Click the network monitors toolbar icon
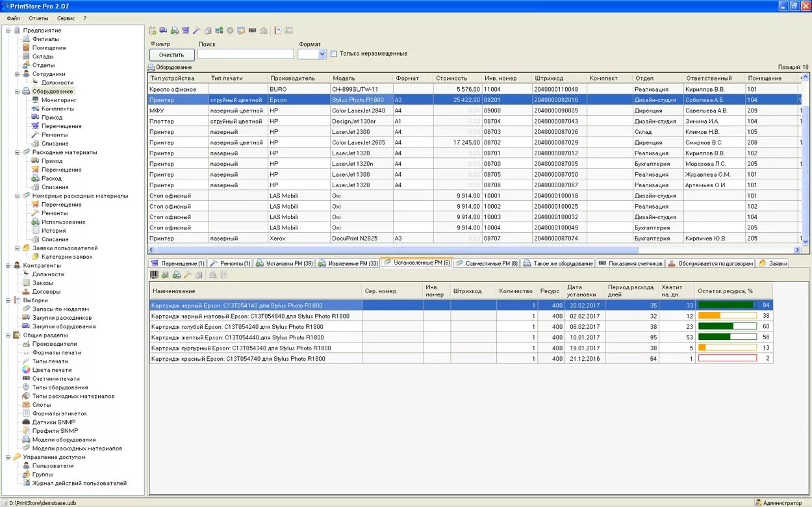The width and height of the screenshot is (812, 507). pyautogui.click(x=219, y=31)
